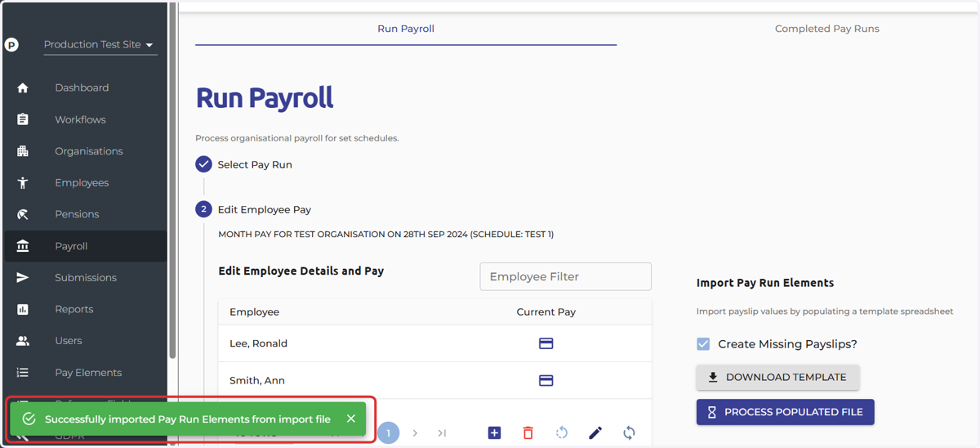Screen dimensions: 980x448
Task: Click the Current Pay column header
Action: point(546,312)
